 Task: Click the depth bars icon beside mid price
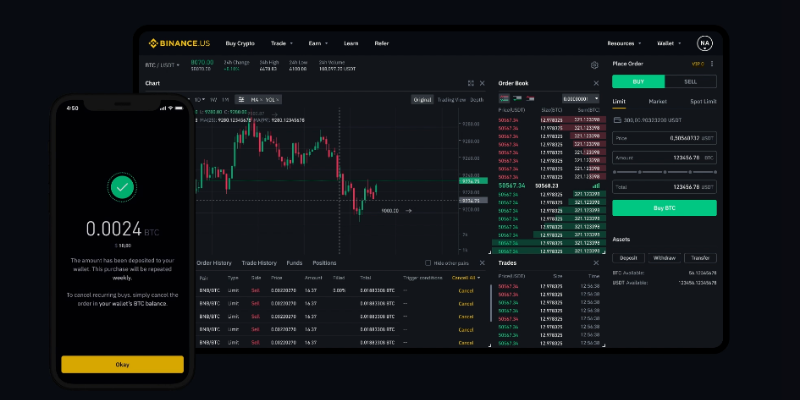[596, 186]
